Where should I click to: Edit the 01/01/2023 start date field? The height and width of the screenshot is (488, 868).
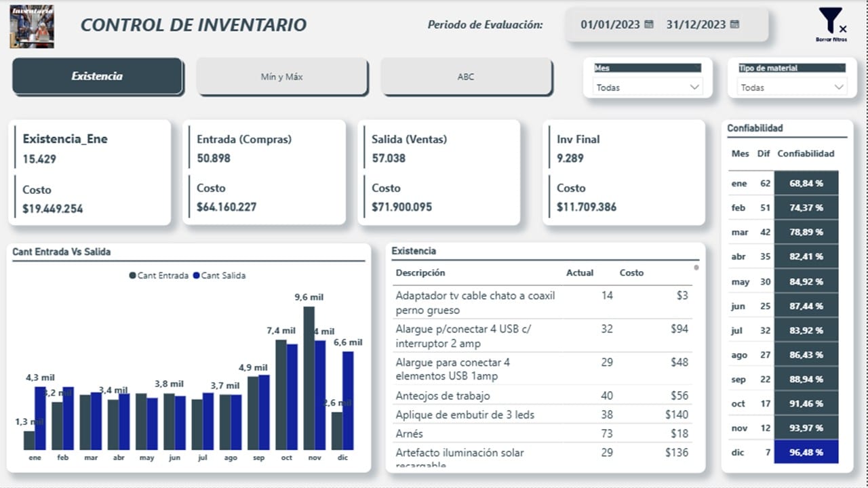[x=610, y=24]
